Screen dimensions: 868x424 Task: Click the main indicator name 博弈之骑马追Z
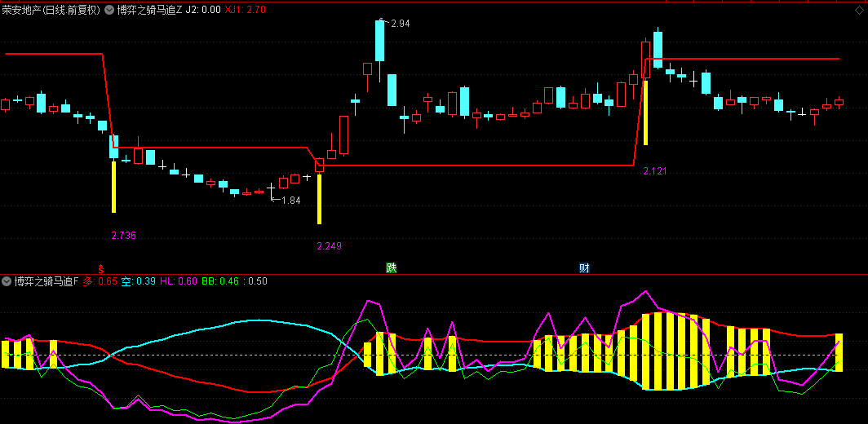149,10
